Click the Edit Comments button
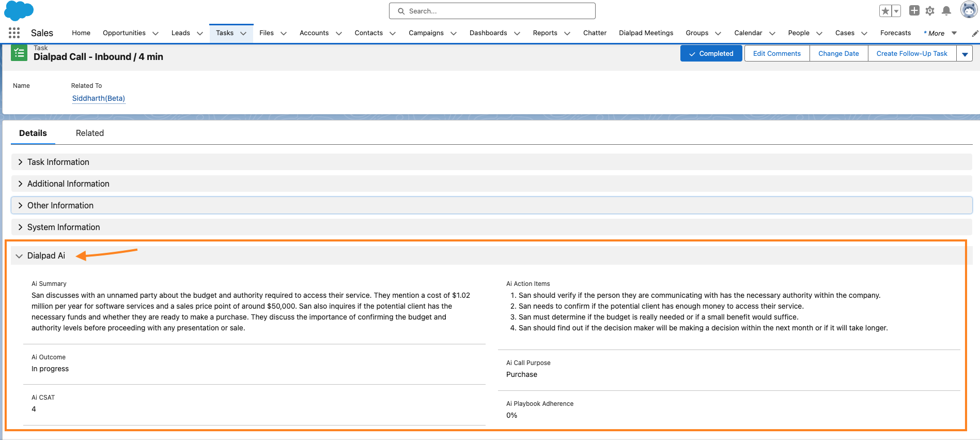 coord(777,53)
